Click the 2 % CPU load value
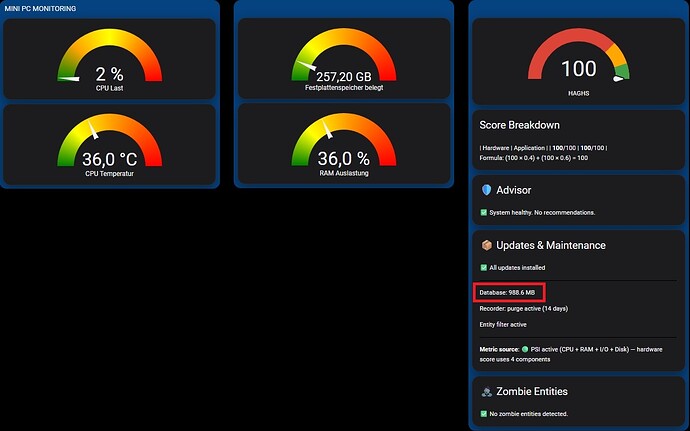690x431 pixels. tap(110, 74)
